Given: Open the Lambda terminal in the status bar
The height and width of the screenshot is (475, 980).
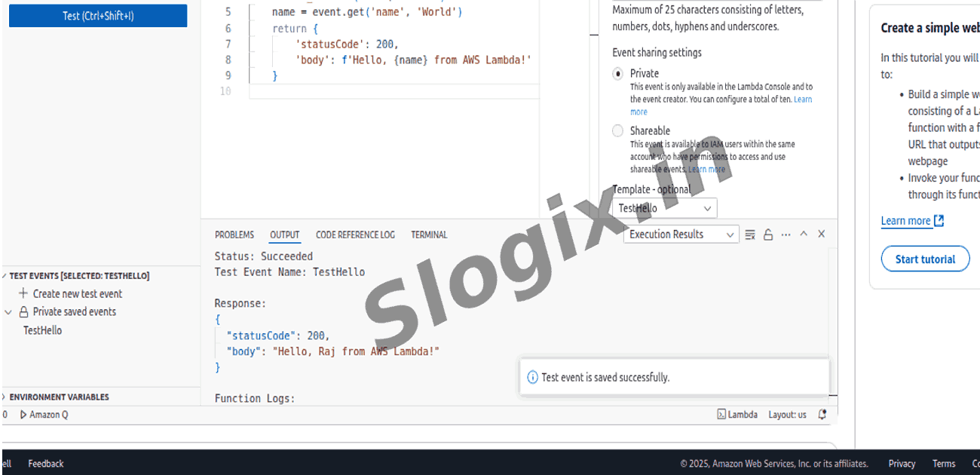Looking at the screenshot, I should pyautogui.click(x=737, y=414).
